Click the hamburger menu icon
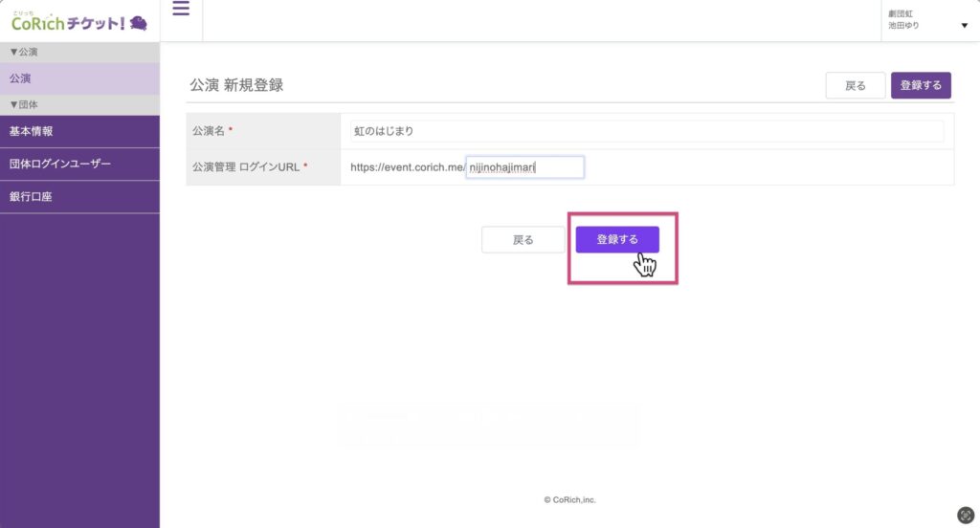Screen dimensions: 980x528 click(181, 10)
